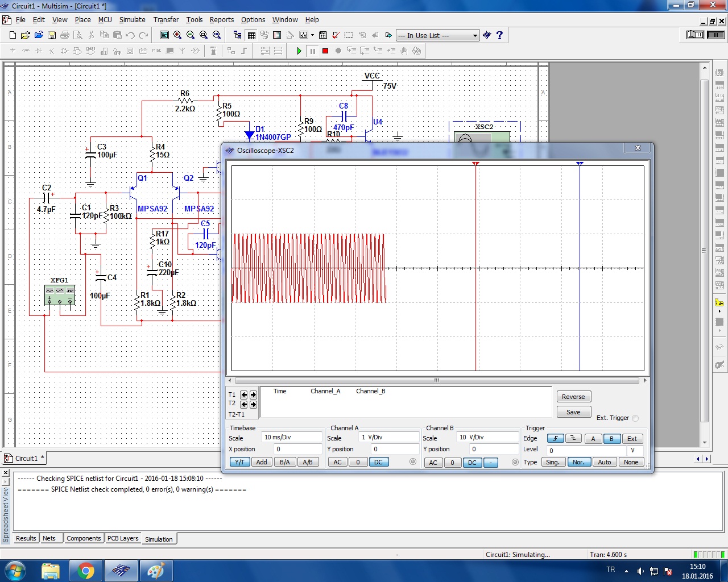Save the circuit file from toolbar

pyautogui.click(x=52, y=35)
